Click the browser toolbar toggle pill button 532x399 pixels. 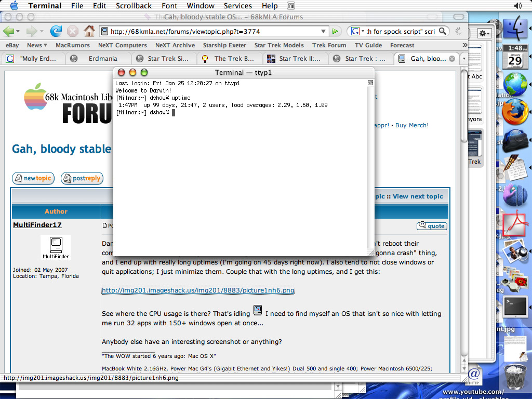pyautogui.click(x=458, y=17)
